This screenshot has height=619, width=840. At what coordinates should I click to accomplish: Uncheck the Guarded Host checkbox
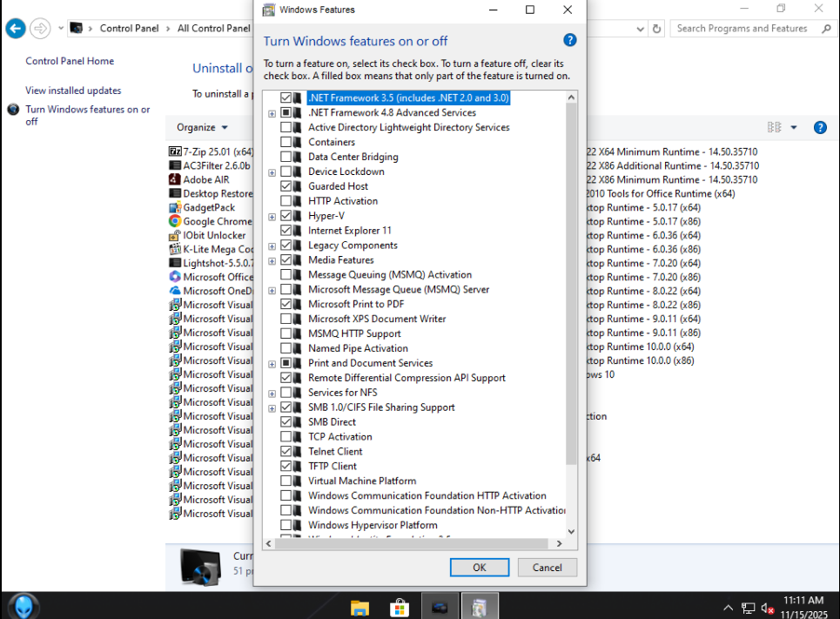point(286,186)
